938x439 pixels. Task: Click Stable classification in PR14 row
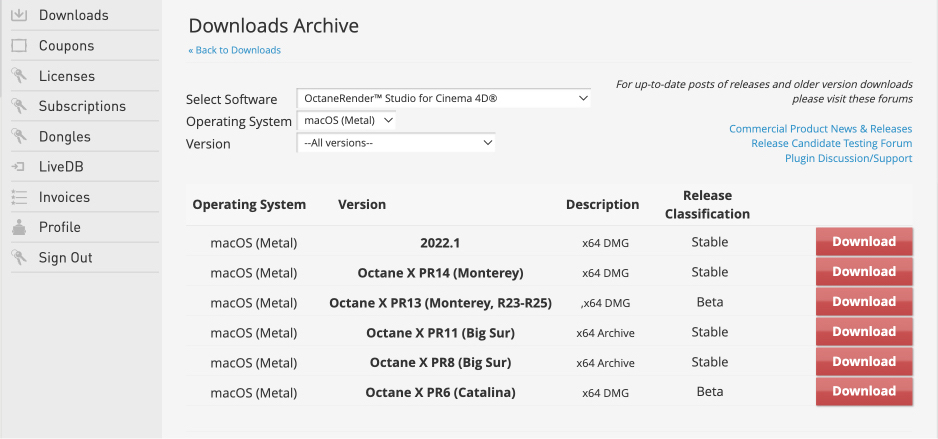710,272
